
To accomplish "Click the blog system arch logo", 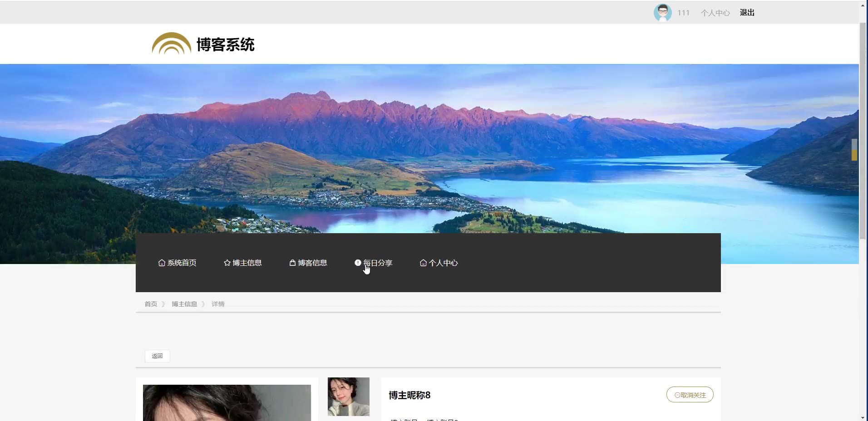I will click(x=171, y=44).
